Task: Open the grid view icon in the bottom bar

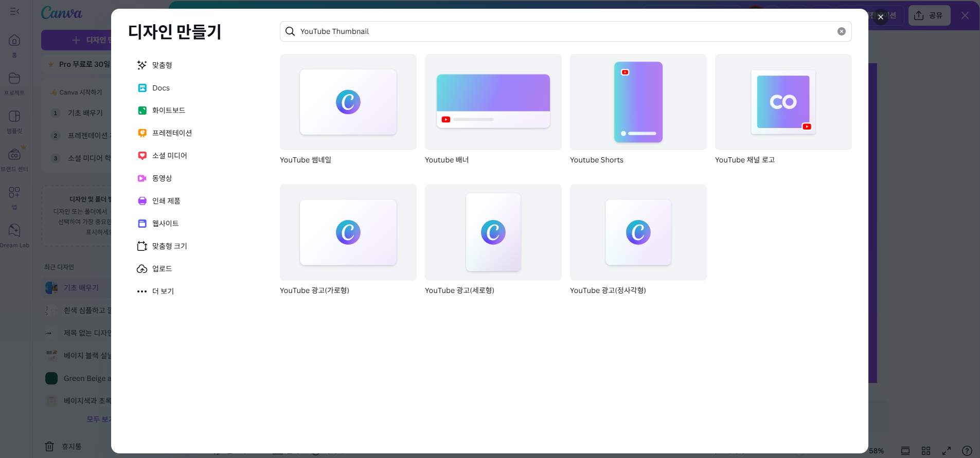Action: (x=926, y=451)
